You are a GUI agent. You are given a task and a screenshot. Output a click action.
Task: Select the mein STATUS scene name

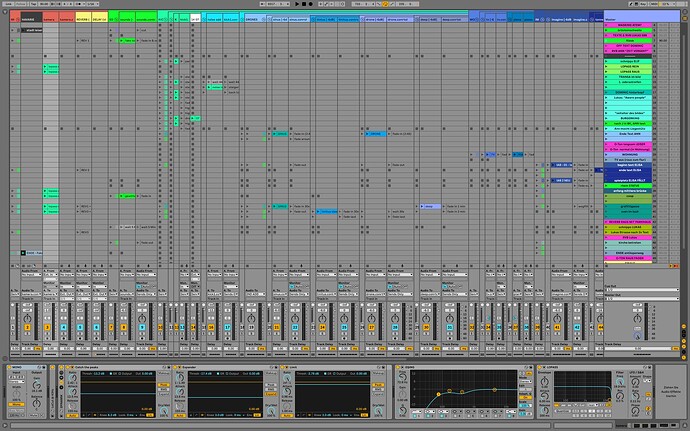630,186
